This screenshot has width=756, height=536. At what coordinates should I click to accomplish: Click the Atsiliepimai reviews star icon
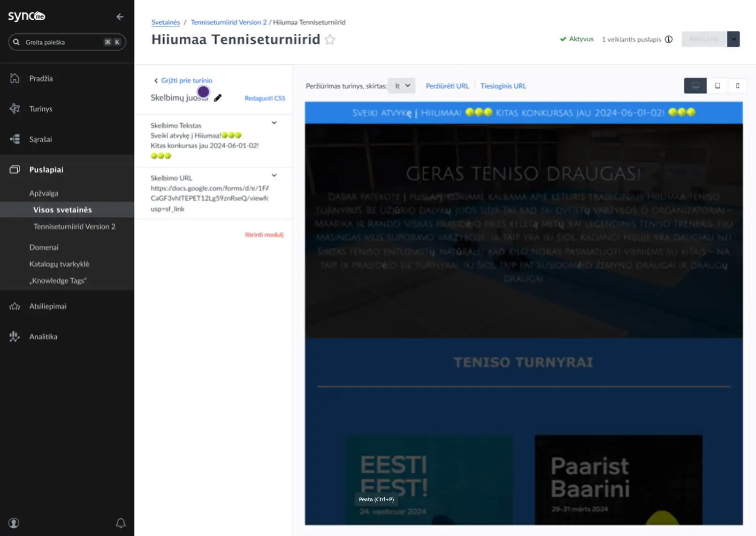(15, 306)
